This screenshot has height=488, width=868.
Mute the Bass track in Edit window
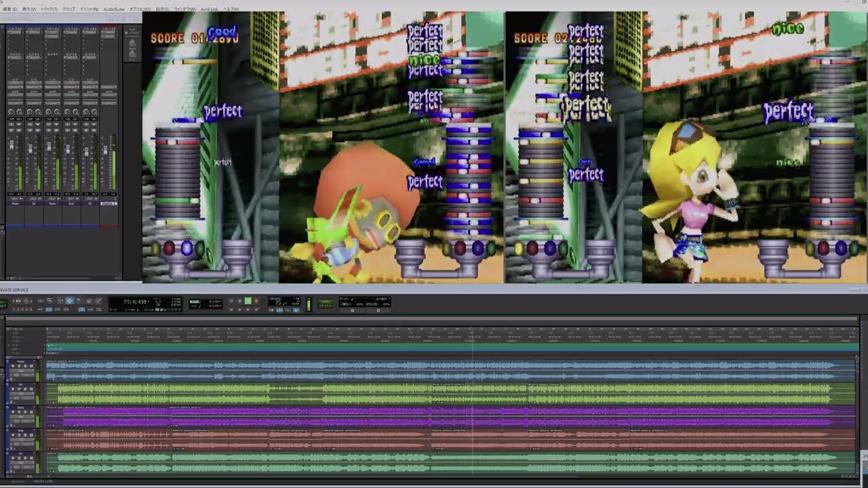(x=30, y=412)
